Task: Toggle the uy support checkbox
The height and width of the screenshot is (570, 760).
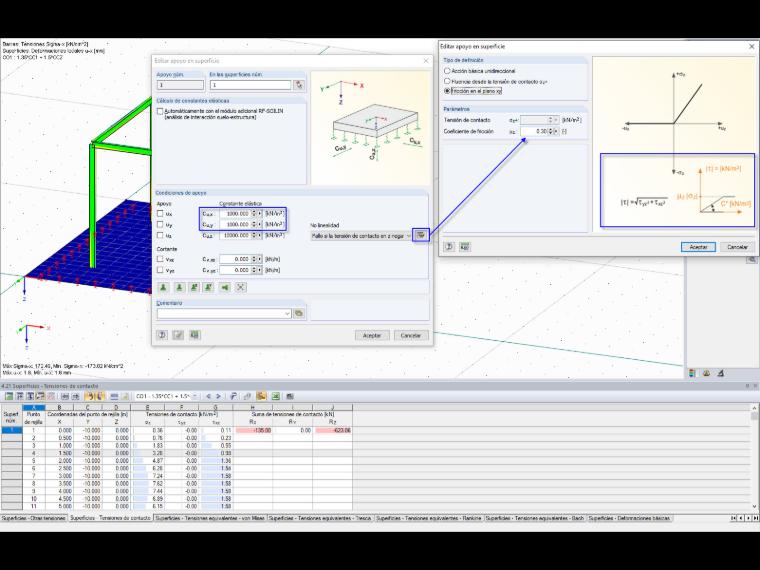Action: click(160, 224)
